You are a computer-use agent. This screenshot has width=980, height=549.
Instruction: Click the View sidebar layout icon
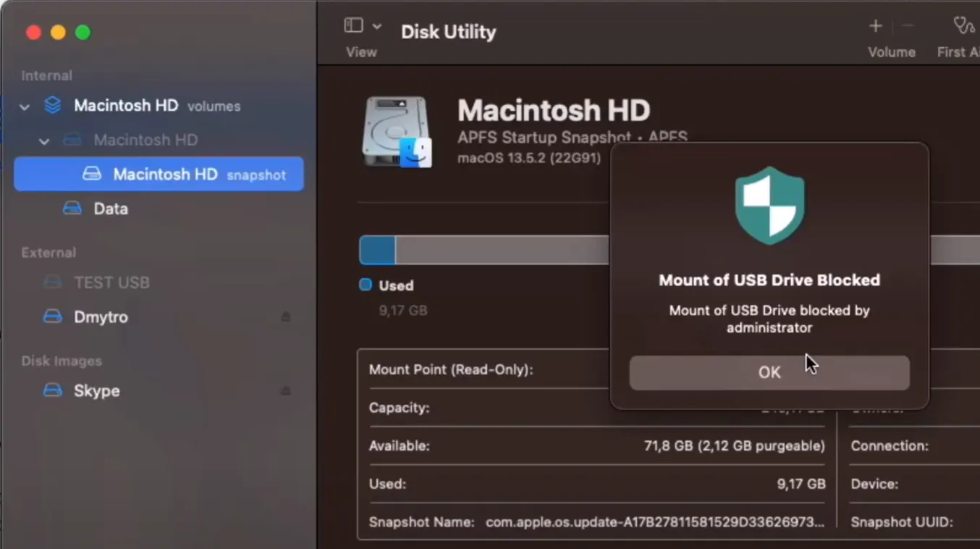coord(352,25)
